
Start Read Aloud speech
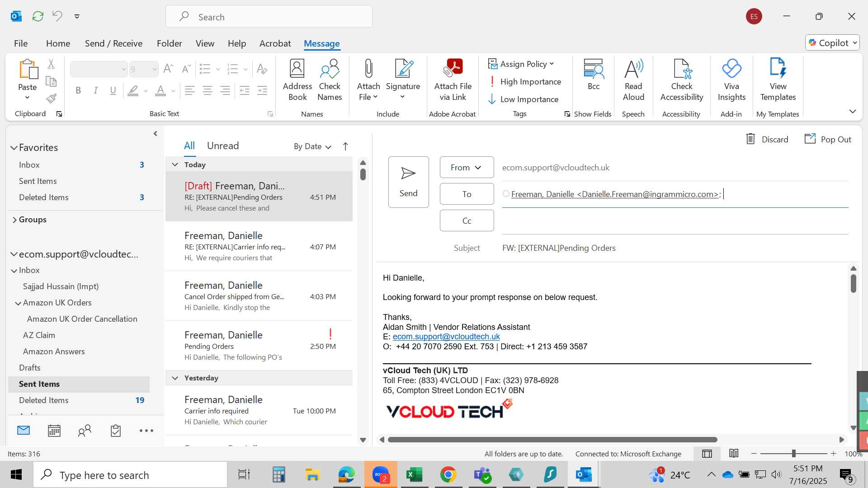[x=633, y=80]
